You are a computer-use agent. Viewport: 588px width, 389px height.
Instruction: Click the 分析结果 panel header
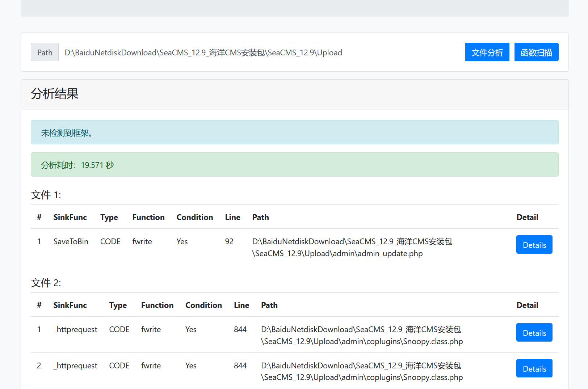(55, 94)
